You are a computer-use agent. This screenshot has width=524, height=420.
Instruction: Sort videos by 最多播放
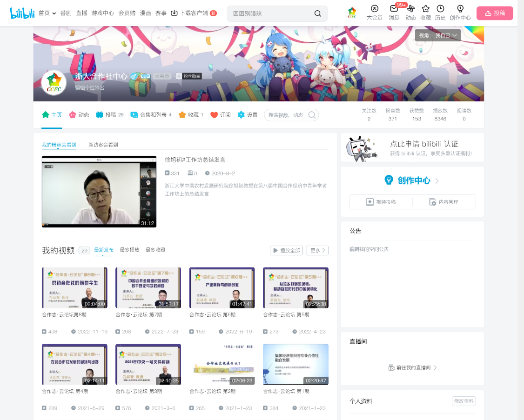tap(129, 250)
